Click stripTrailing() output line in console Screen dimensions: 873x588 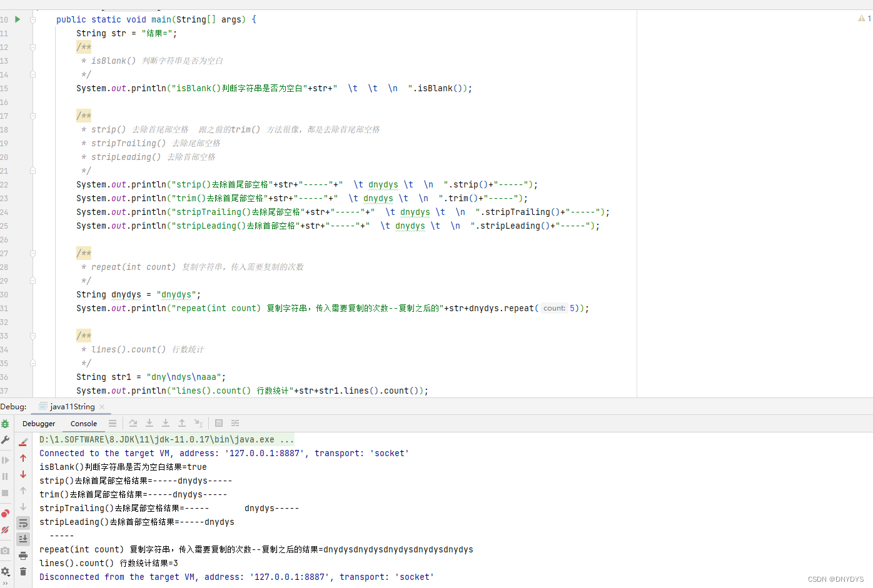tap(169, 509)
